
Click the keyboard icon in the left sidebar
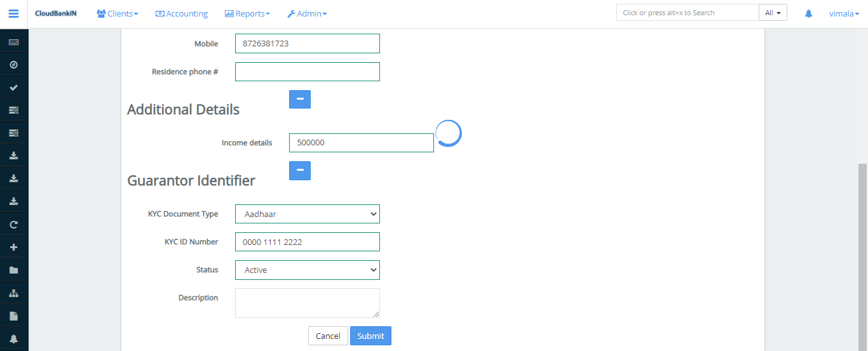[x=13, y=42]
